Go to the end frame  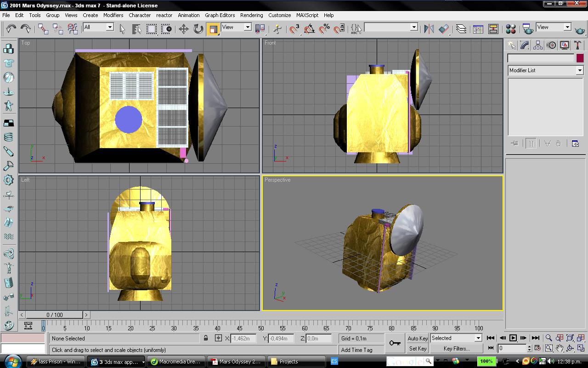click(x=535, y=338)
